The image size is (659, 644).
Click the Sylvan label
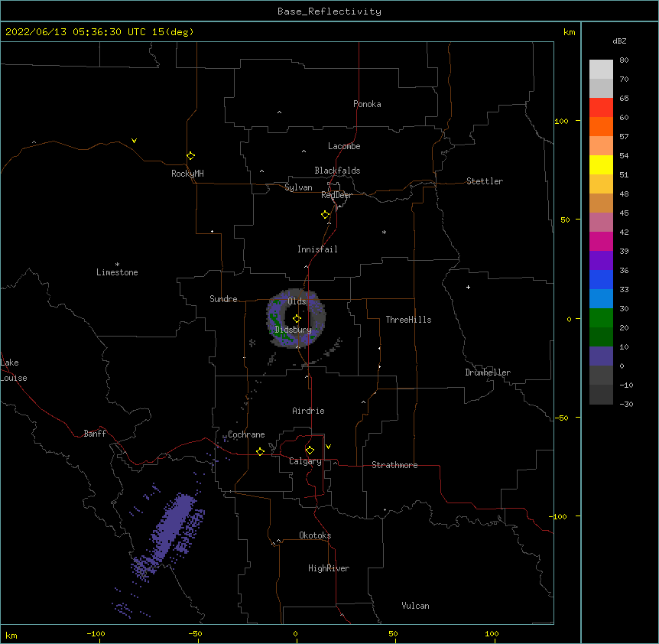tap(298, 187)
